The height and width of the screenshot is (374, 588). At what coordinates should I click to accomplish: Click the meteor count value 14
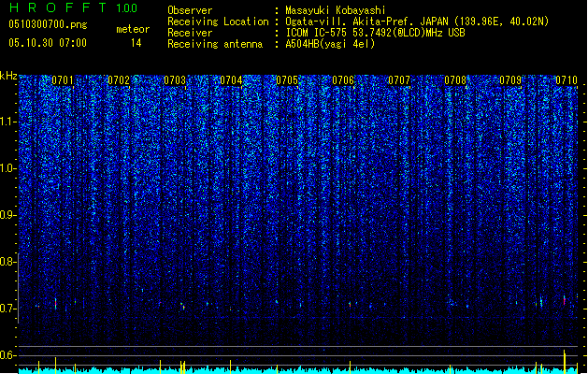click(x=136, y=43)
